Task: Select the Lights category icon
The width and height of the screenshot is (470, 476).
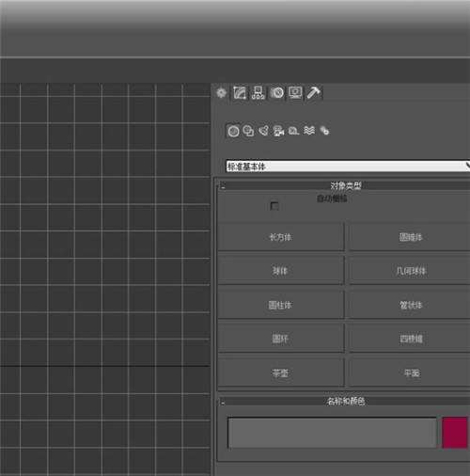Action: click(263, 131)
